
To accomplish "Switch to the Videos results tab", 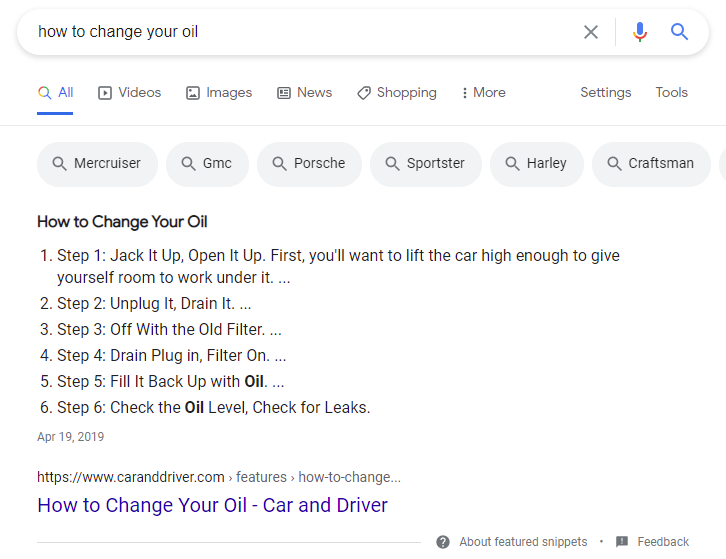I will click(x=129, y=93).
